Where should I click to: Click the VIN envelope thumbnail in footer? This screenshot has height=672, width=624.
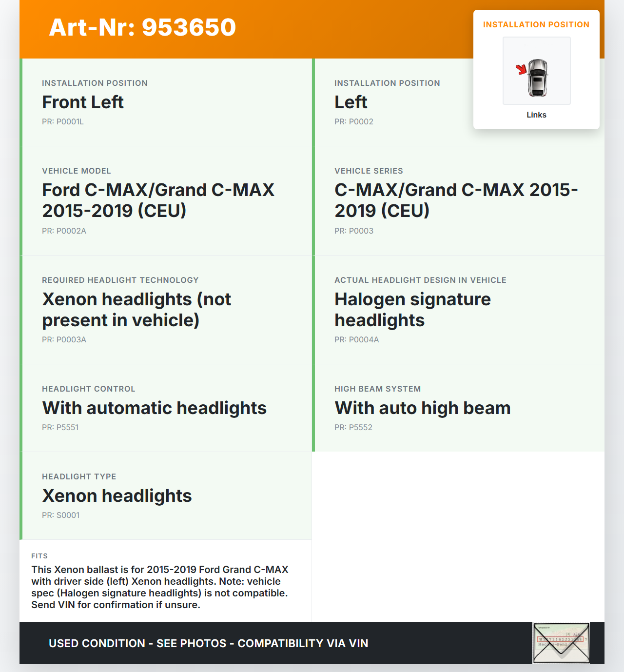tap(561, 643)
